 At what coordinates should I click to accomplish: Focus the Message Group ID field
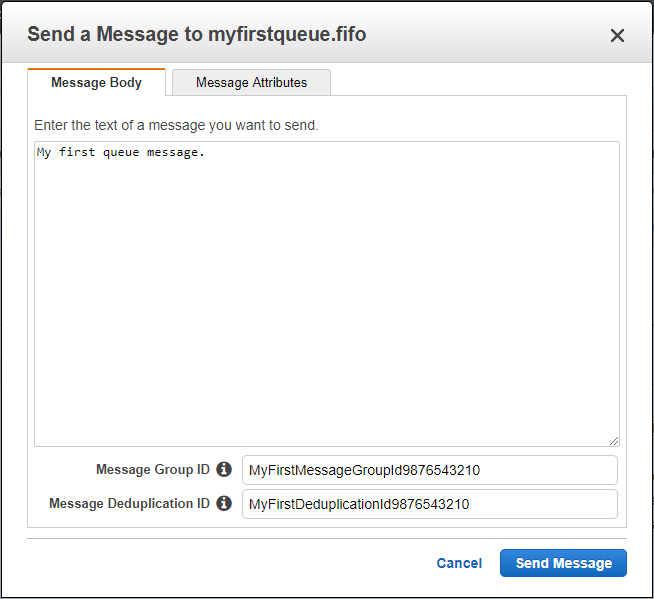pyautogui.click(x=430, y=470)
